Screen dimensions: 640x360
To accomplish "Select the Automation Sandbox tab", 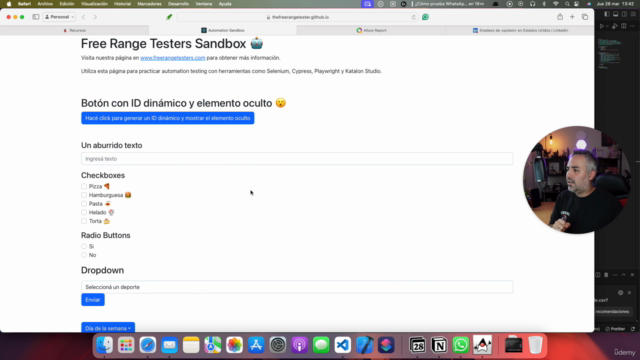I will pos(223,31).
